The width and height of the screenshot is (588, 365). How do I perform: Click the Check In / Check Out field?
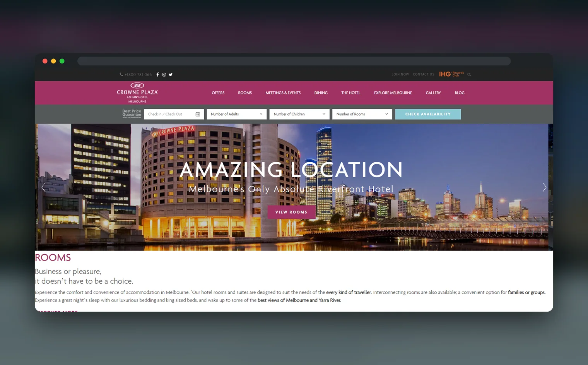pos(173,114)
